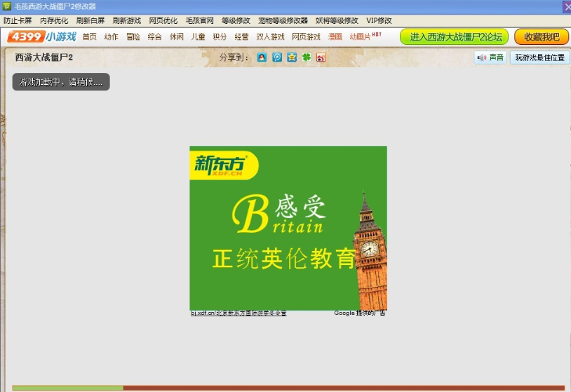
Task: Share to Sina Weibo icon
Action: (x=321, y=57)
